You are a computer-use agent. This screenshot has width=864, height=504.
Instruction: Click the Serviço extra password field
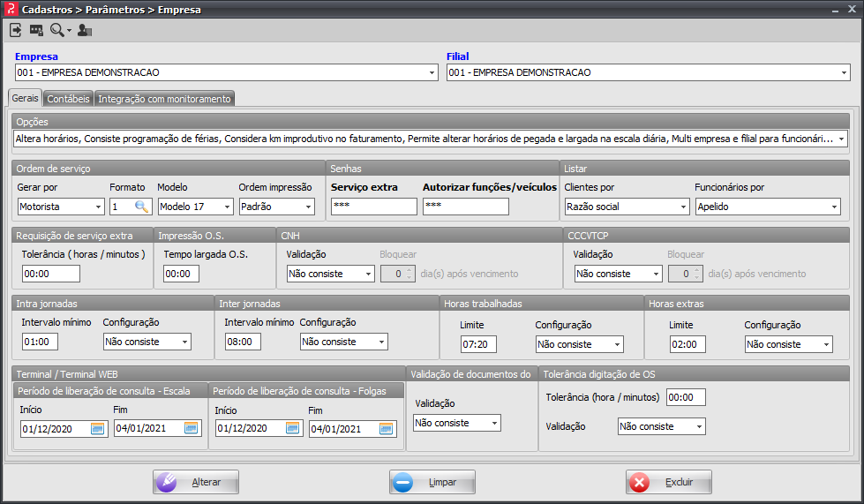click(373, 207)
